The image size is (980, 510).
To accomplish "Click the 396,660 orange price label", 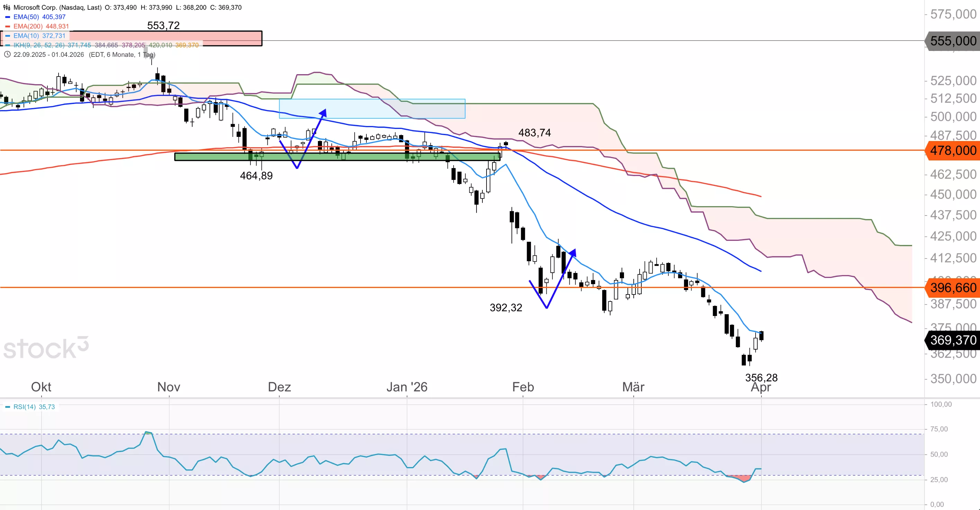I will (x=953, y=288).
